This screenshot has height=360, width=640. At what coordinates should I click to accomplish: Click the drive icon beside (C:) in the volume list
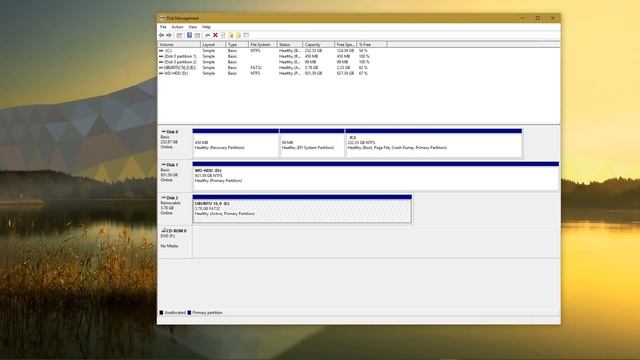coord(161,51)
